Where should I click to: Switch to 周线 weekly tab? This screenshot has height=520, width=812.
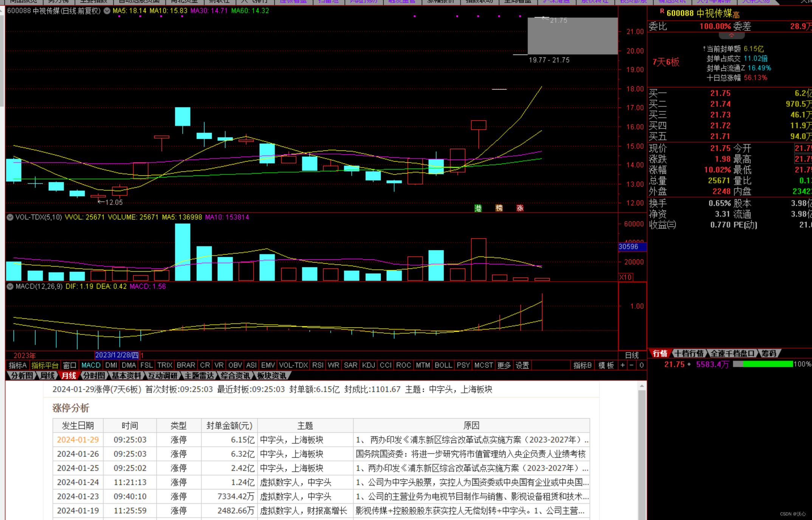click(48, 376)
